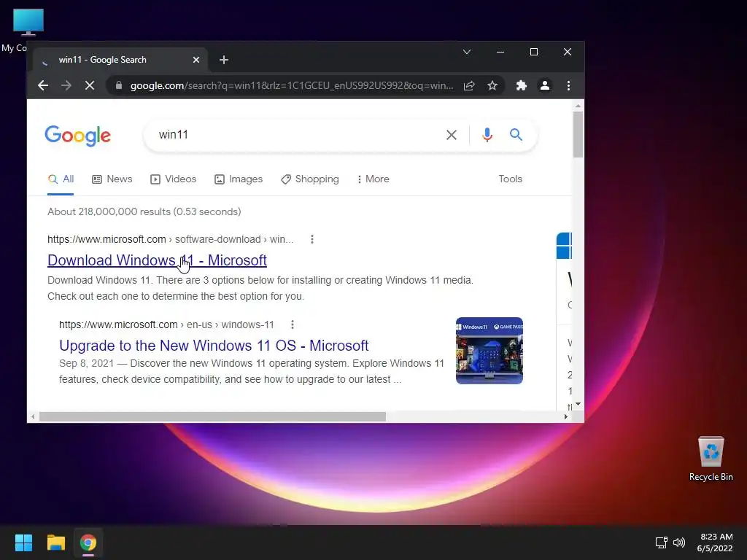This screenshot has width=747, height=560.
Task: Open options for software-download result
Action: [312, 239]
